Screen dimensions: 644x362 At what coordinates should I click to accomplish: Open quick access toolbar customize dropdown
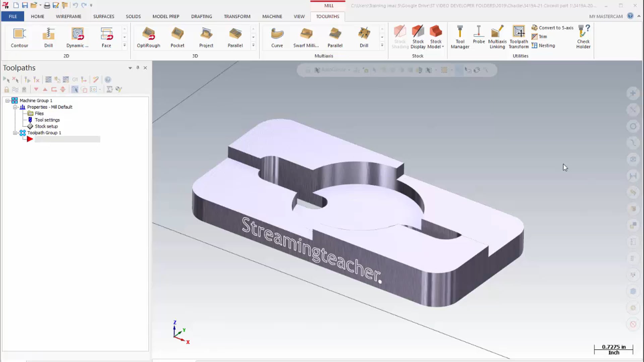tap(91, 5)
